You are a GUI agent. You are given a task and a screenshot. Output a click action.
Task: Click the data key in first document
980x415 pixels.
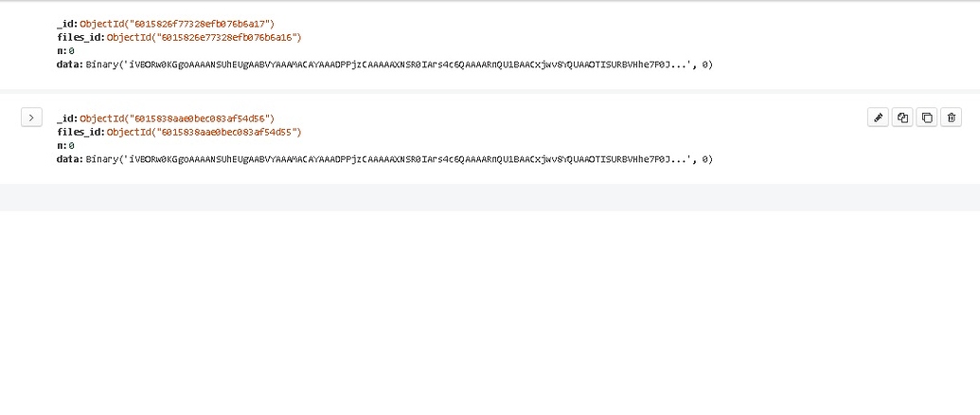(x=68, y=64)
